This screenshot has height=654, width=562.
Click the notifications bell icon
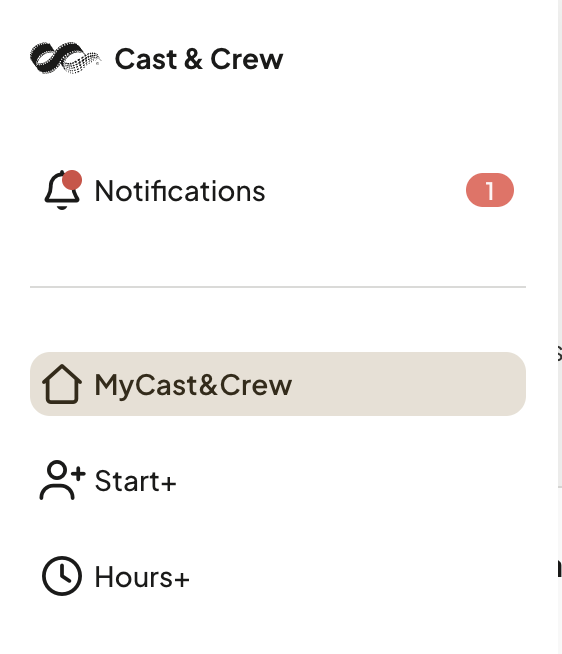point(62,190)
